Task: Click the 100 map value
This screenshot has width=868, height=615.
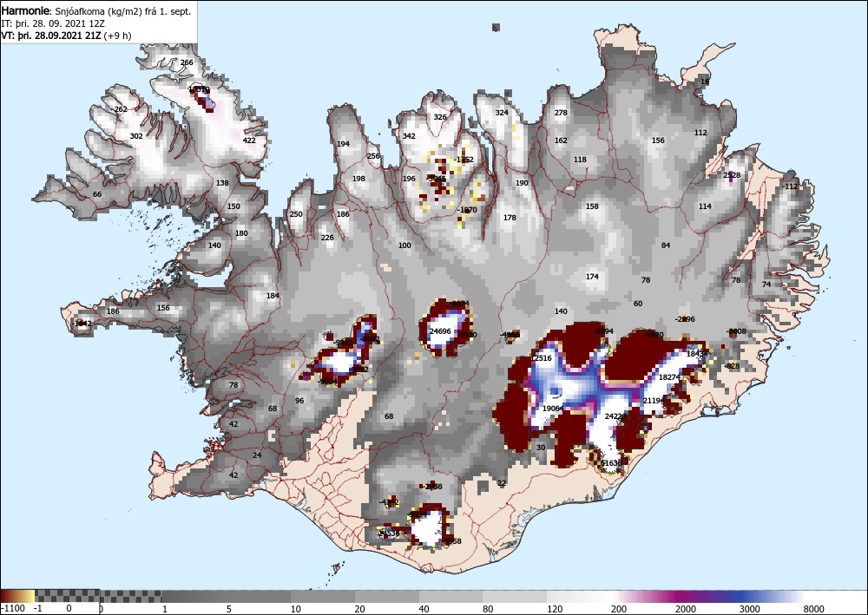Action: [x=404, y=245]
